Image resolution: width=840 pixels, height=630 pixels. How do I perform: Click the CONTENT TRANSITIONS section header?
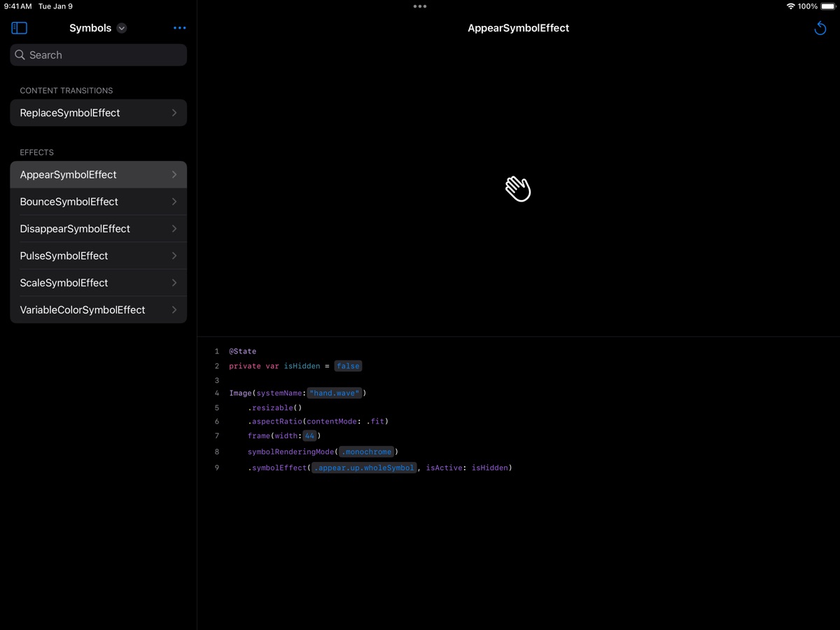(x=66, y=91)
